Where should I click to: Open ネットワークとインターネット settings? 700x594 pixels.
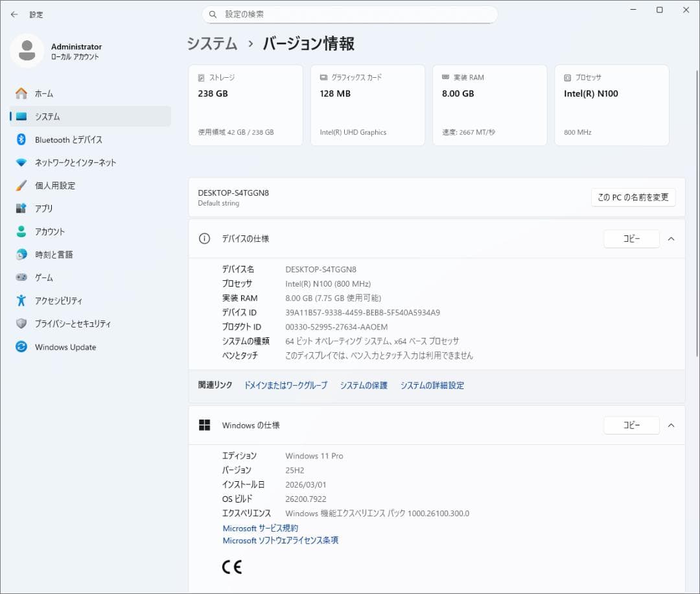coord(90,163)
